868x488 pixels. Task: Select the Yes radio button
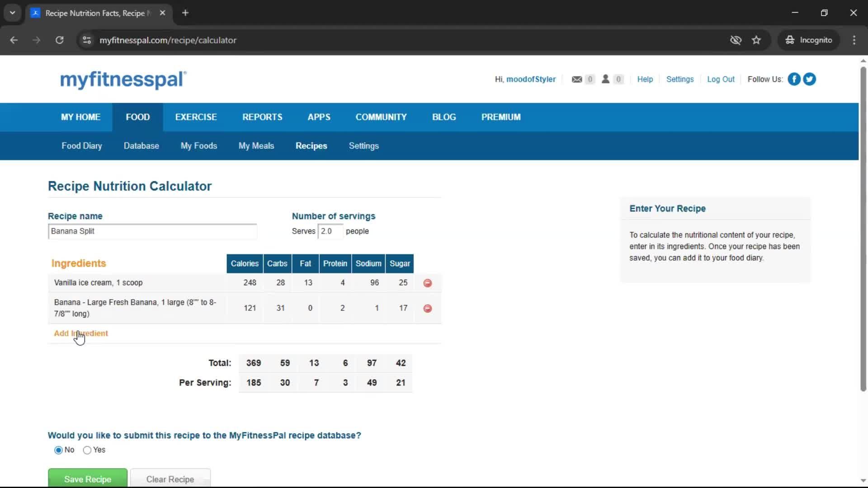(x=87, y=450)
